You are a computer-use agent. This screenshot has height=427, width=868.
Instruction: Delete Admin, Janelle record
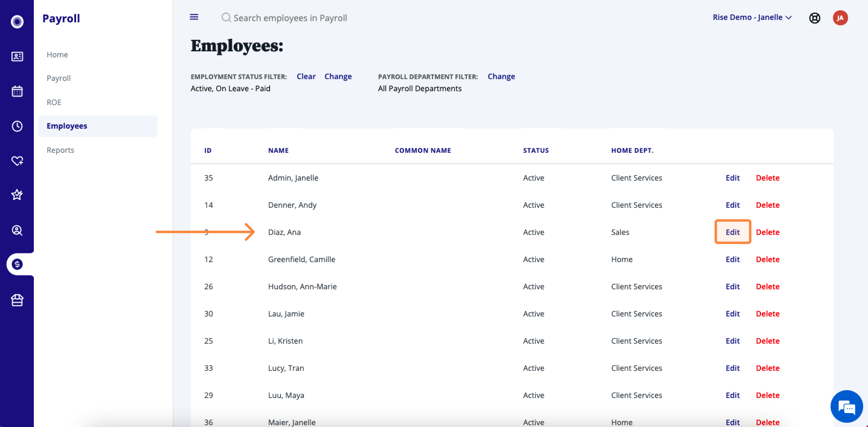pyautogui.click(x=768, y=178)
